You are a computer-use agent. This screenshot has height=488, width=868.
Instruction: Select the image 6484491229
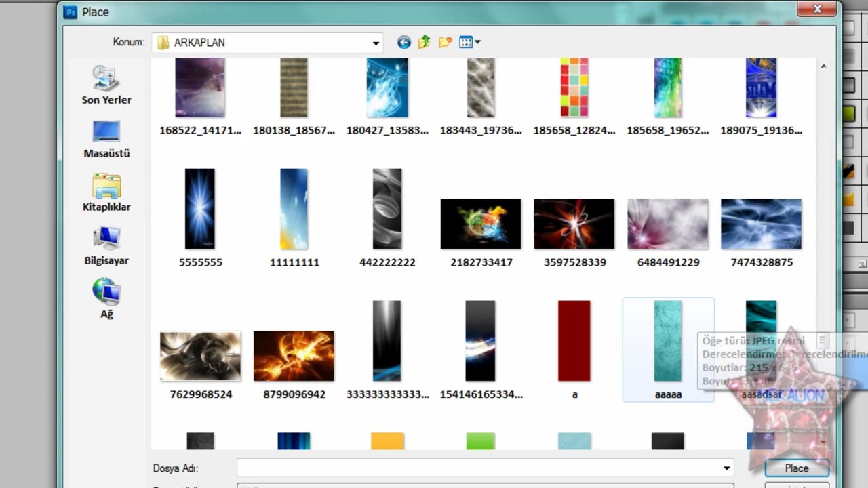pos(668,224)
